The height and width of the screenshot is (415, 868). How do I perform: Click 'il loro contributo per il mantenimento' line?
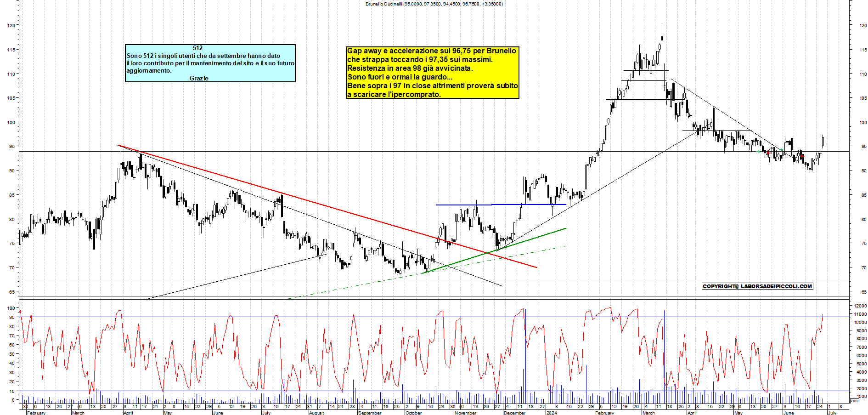coord(210,63)
